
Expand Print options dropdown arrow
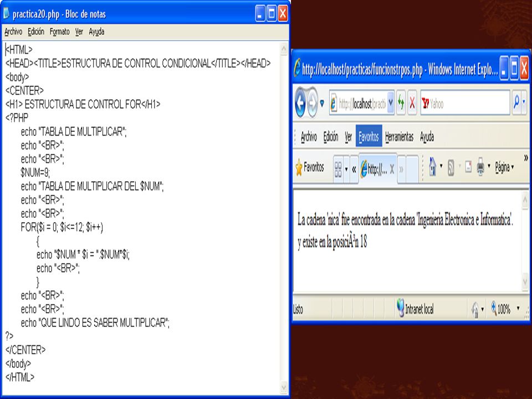coord(489,166)
